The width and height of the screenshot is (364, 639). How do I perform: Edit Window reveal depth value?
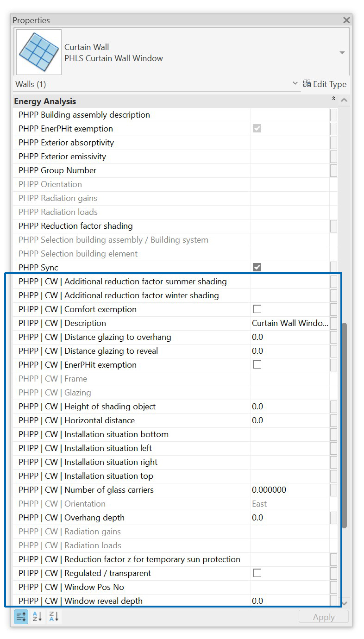pos(290,601)
